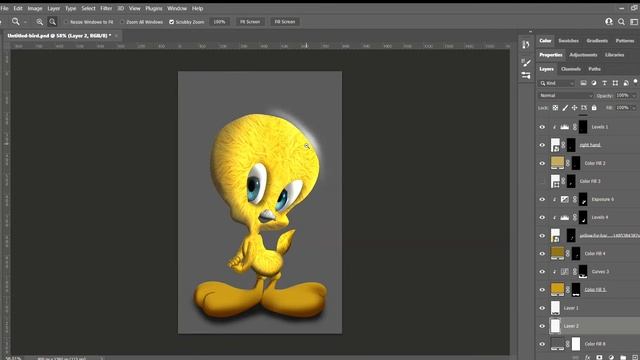
Task: Hide the Layer 1 layer
Action: click(x=542, y=308)
